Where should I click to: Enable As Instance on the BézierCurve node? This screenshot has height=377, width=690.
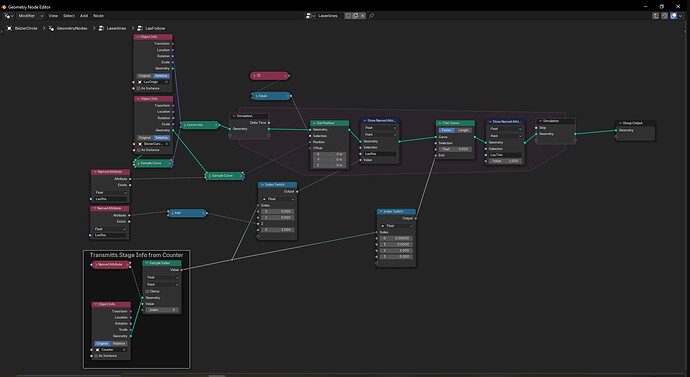click(138, 150)
